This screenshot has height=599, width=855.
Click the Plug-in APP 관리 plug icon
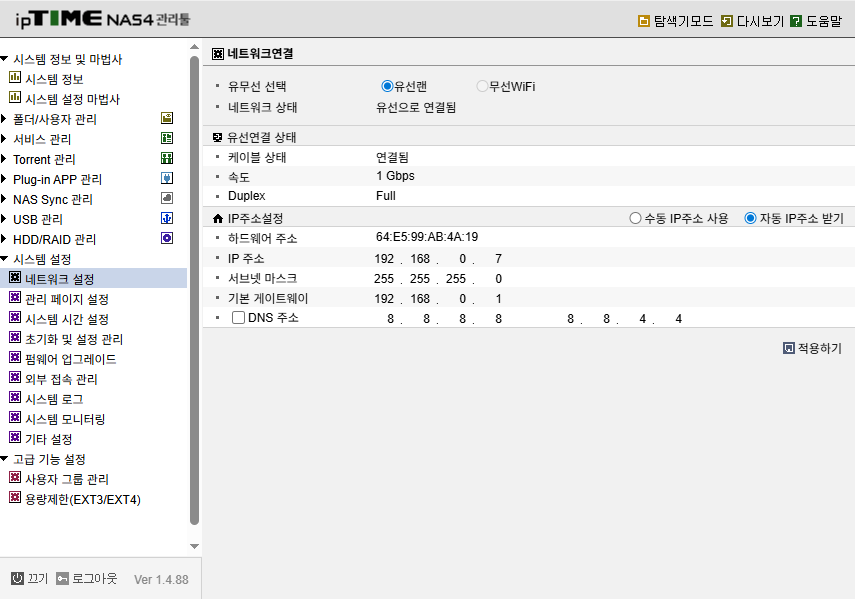(167, 178)
